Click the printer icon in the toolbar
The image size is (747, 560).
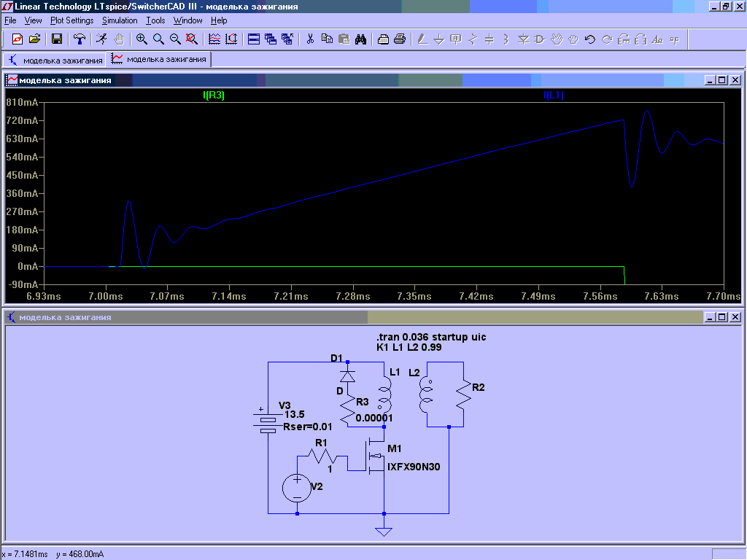[399, 39]
